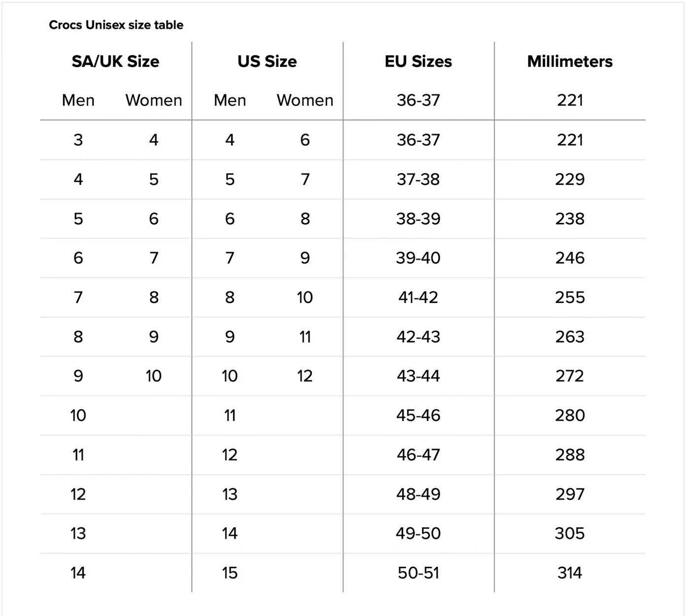Click the EU size 38-39 cell
Image resolution: width=686 pixels, height=616 pixels.
coord(418,219)
